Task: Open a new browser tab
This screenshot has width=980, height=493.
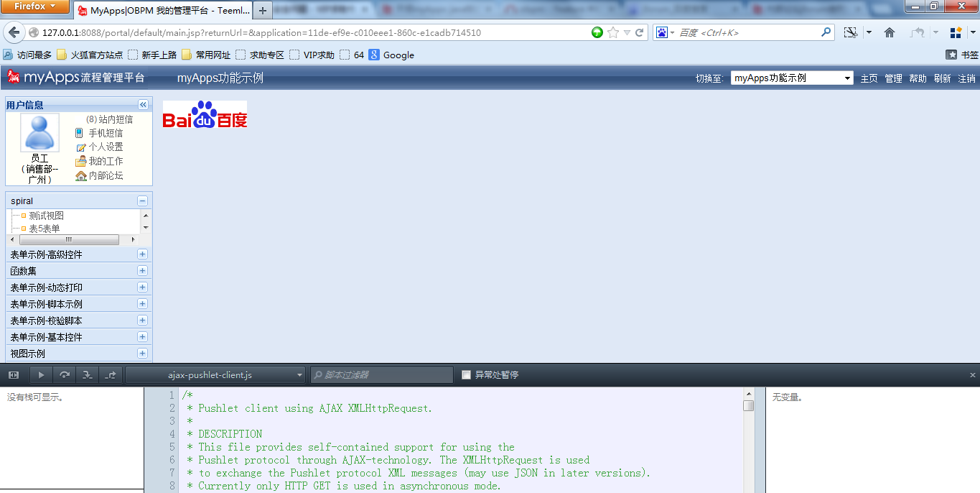Action: click(263, 11)
